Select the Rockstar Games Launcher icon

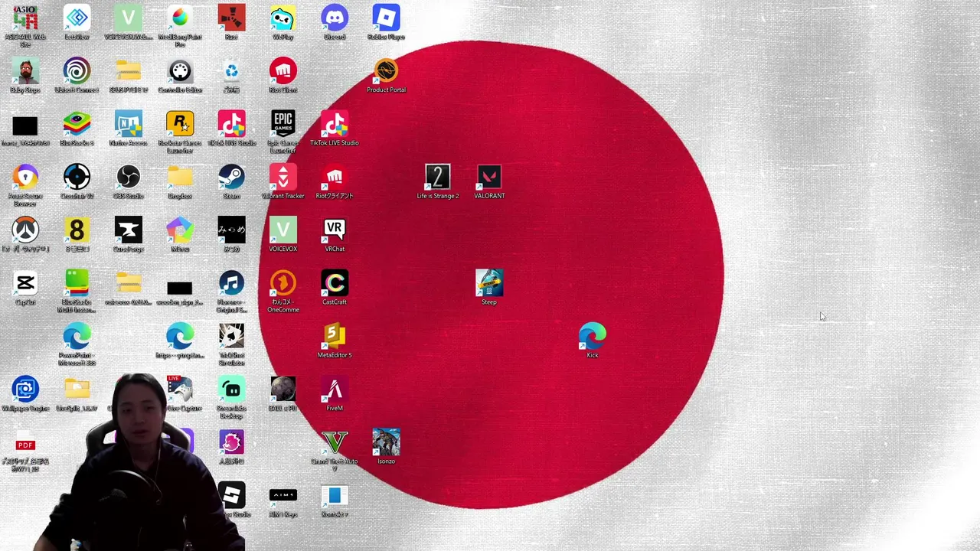[x=180, y=124]
